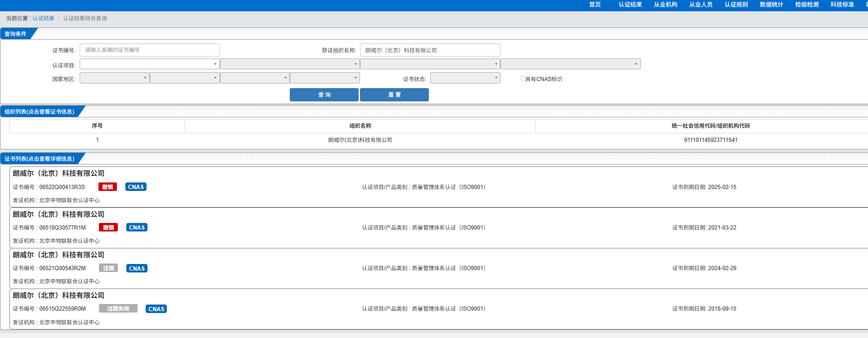Image resolution: width=868 pixels, height=338 pixels.
Task: Open the first 国家地区 dropdown
Action: pos(115,78)
